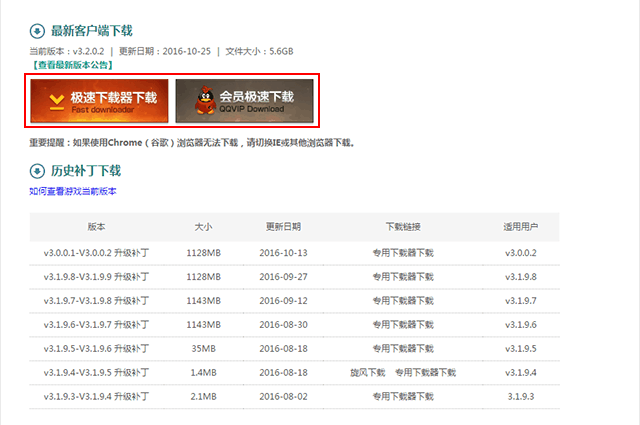Click the 1.4MB size cell

coord(203,372)
